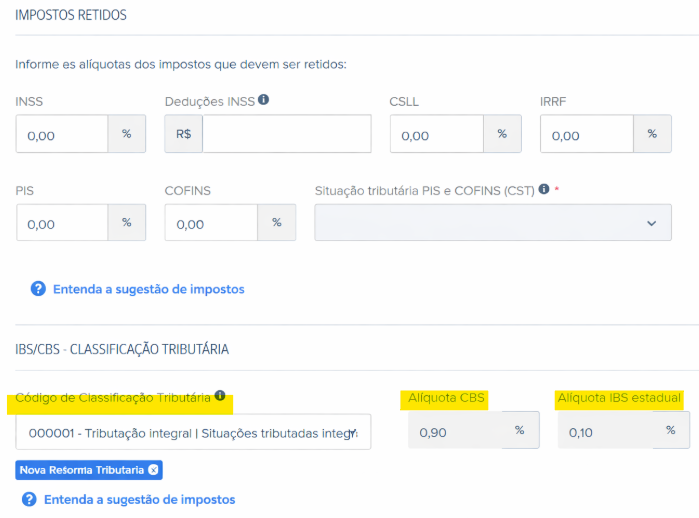The height and width of the screenshot is (518, 699).
Task: Click the Nova Reforma Tributaria blue tag
Action: (80, 469)
